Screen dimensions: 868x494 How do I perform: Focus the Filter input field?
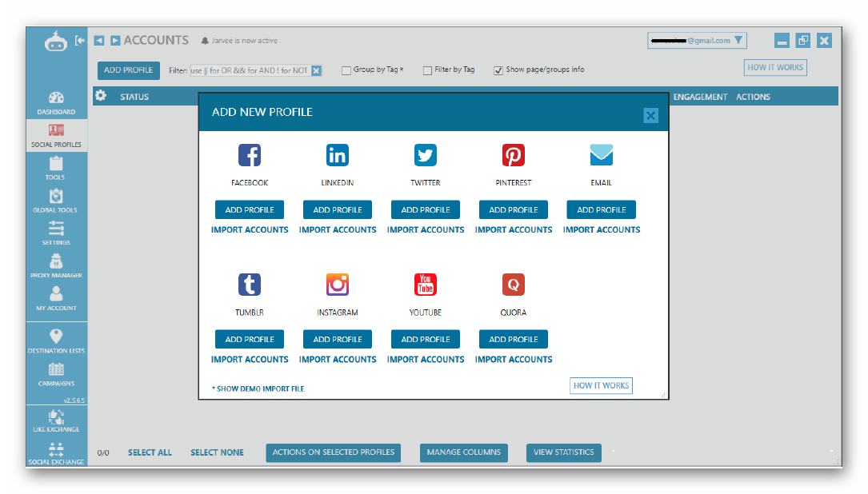(250, 70)
